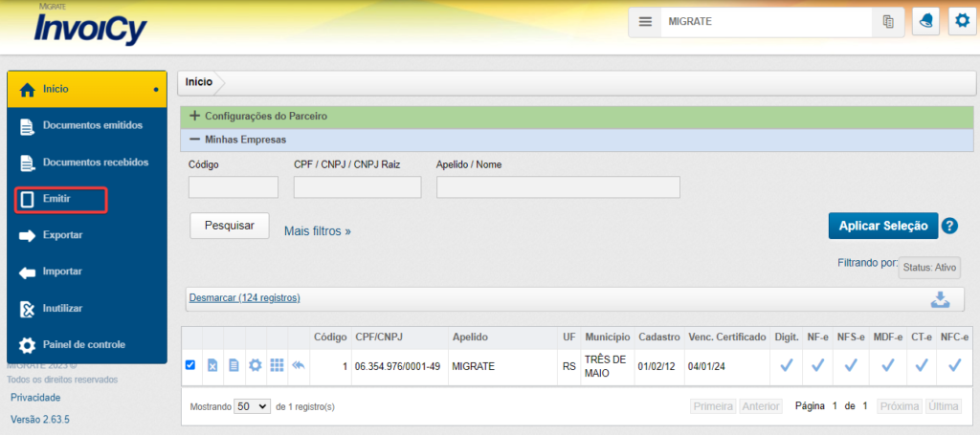
Task: Uncheck the MIGRATE company row checkbox
Action: point(190,365)
